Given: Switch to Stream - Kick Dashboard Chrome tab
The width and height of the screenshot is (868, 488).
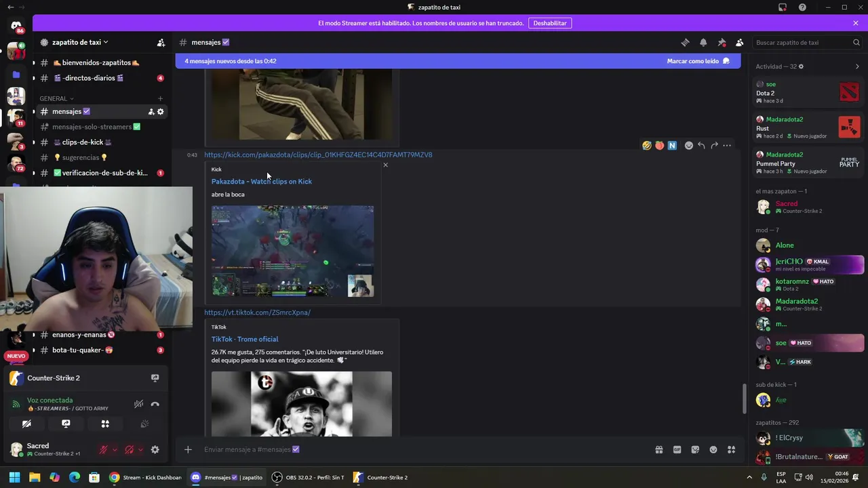Looking at the screenshot, I should coord(145,477).
